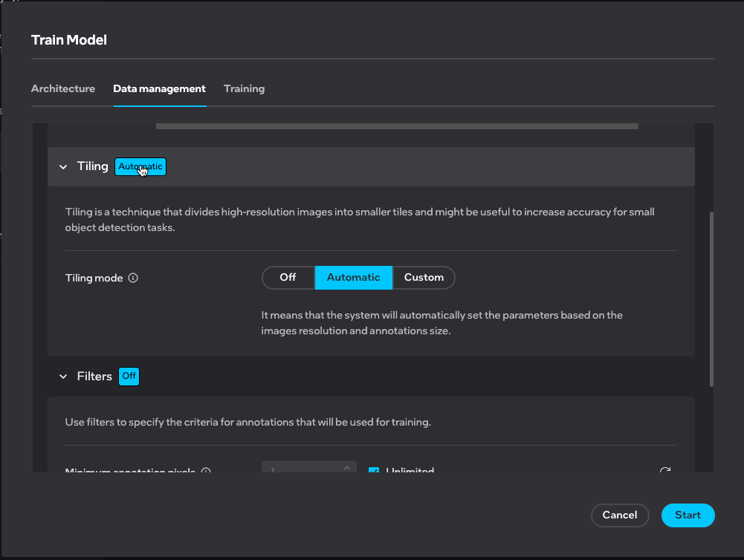Switch to the Training tab
Image resolution: width=744 pixels, height=560 pixels.
coord(244,89)
